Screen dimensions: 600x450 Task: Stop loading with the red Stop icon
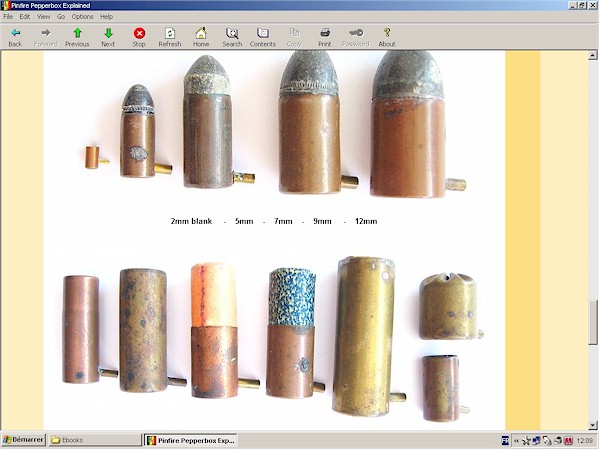(139, 37)
